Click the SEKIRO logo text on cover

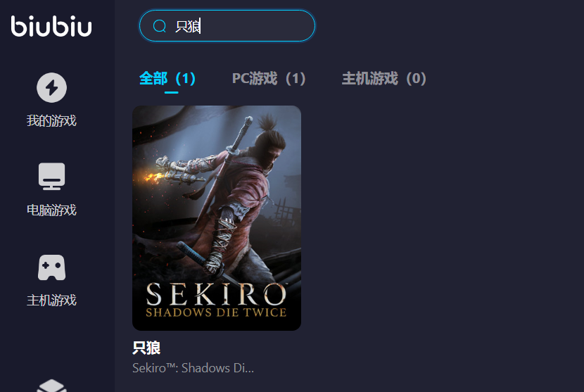coord(217,294)
